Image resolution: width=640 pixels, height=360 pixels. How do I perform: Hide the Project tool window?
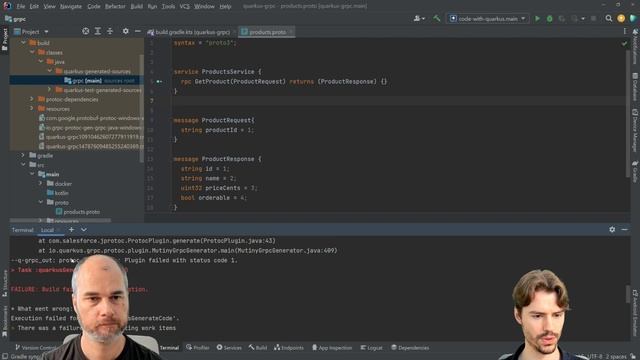(x=138, y=31)
